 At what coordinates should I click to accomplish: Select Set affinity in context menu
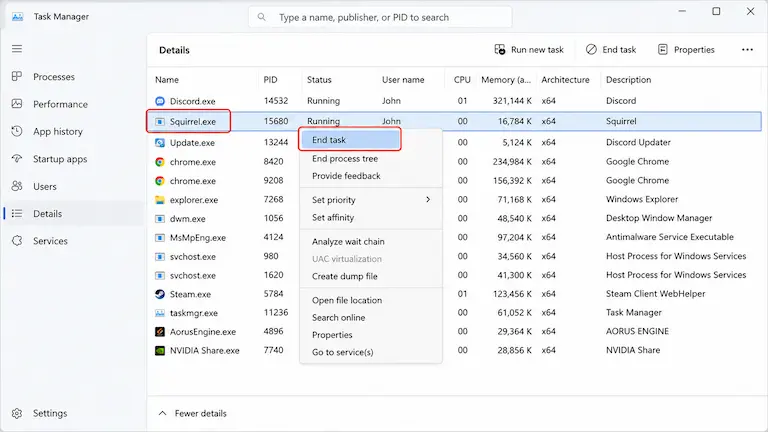coord(333,217)
